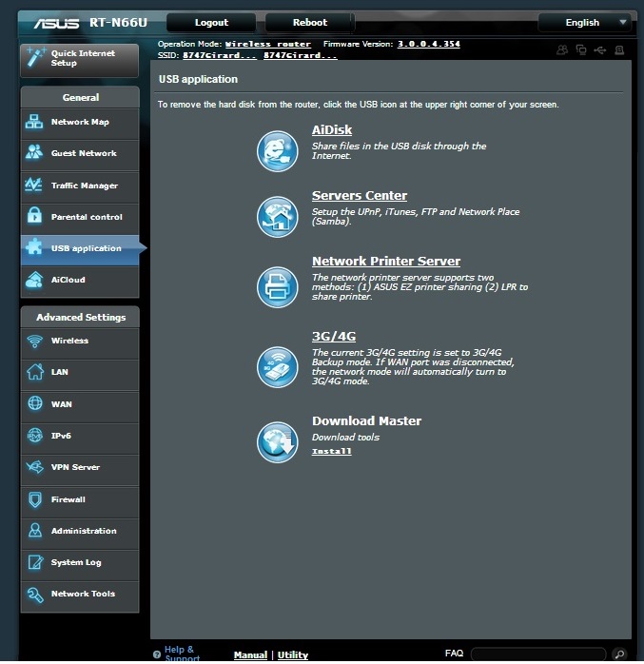The height and width of the screenshot is (664, 644).
Task: Click the USB application page title
Action: (198, 79)
